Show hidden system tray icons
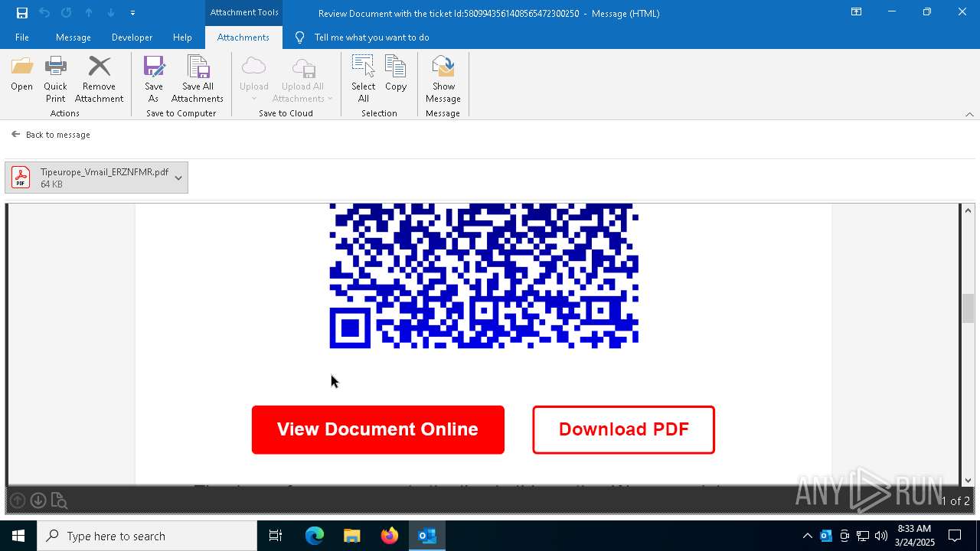980x551 pixels. (808, 536)
